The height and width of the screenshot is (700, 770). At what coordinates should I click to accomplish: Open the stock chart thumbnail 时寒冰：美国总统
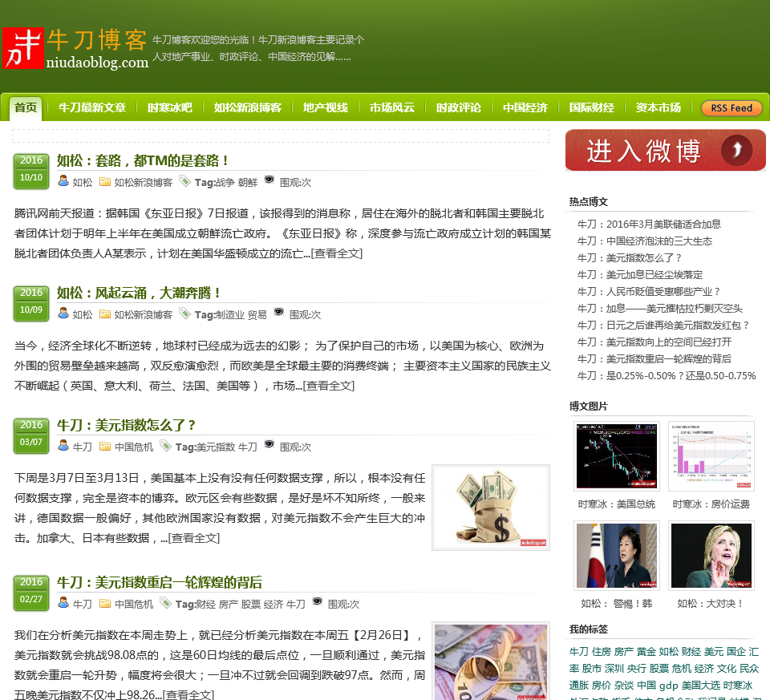[616, 455]
